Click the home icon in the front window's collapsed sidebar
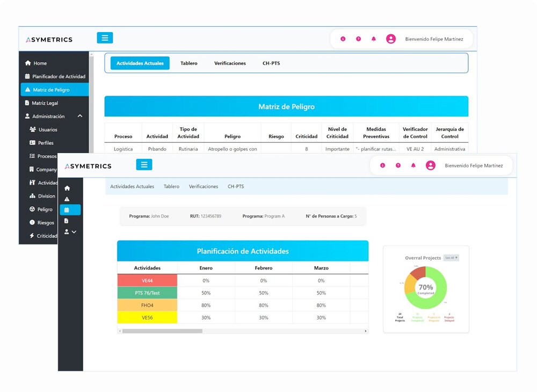 tap(67, 188)
